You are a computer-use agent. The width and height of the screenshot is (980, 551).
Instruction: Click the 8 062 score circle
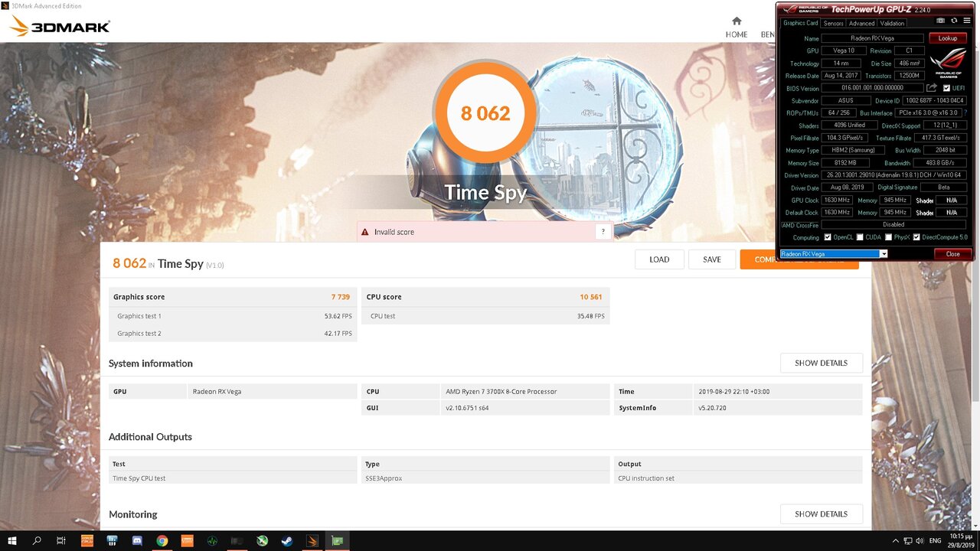point(485,113)
